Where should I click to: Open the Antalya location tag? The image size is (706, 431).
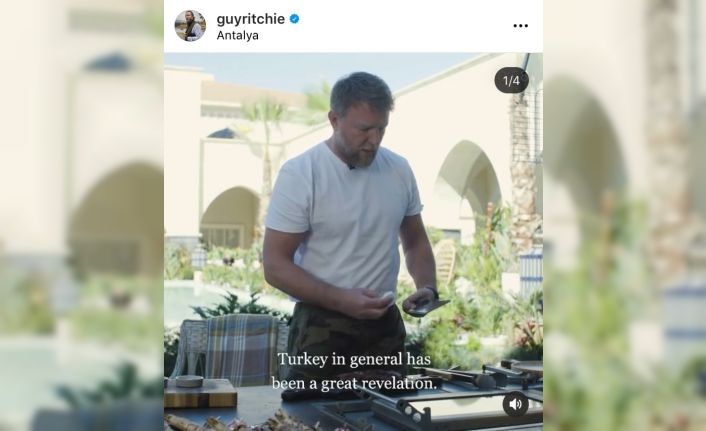237,36
